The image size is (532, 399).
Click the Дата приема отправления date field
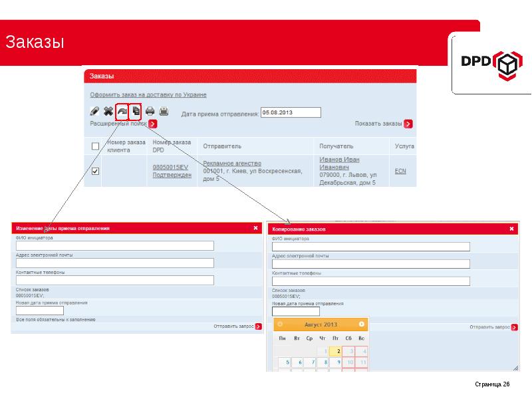291,112
